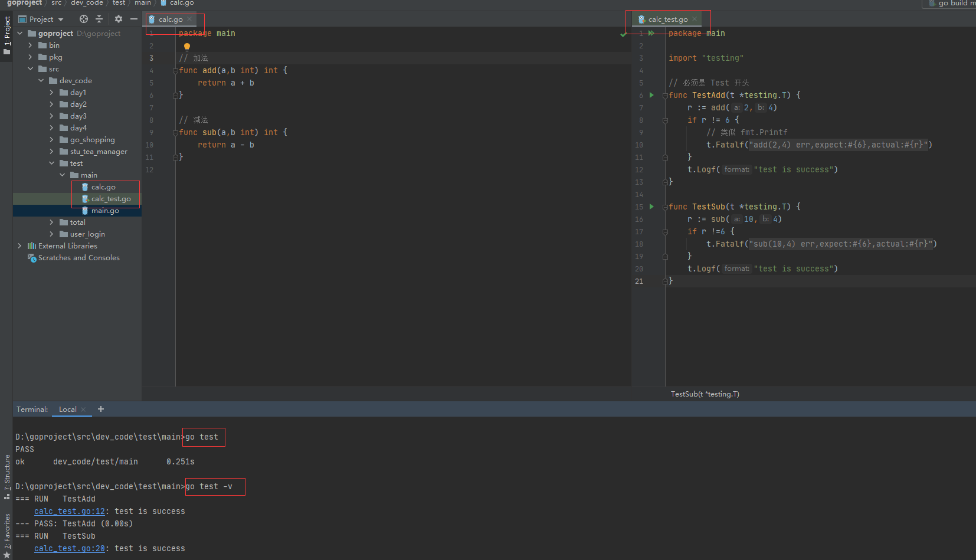
Task: Run all tests via package line gutter icon
Action: pos(651,33)
